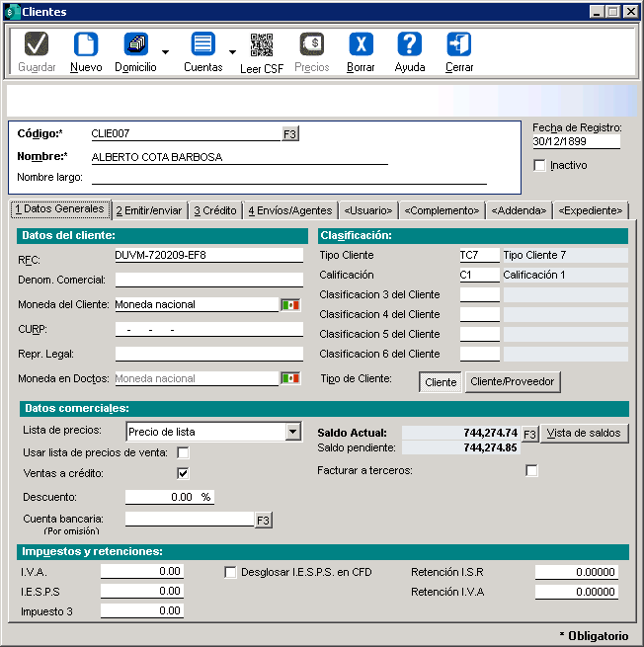Click the Calificación code field C1
The image size is (644, 647).
click(480, 275)
